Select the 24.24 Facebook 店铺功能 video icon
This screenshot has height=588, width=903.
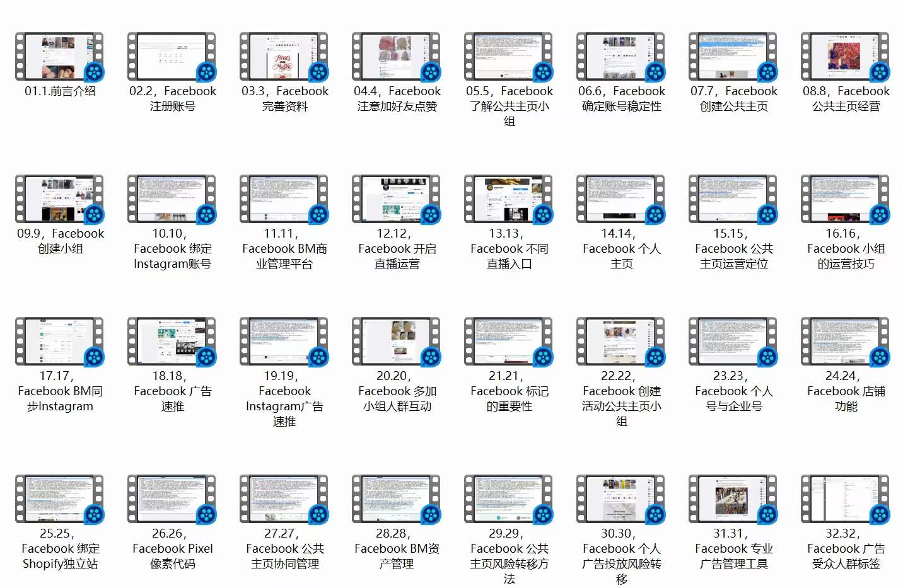(846, 342)
